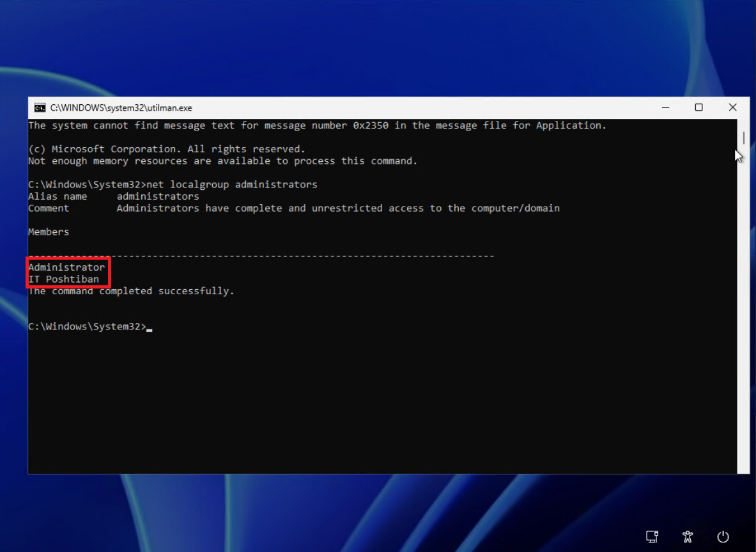756x552 pixels.
Task: Click the command completed successfully message
Action: (x=130, y=290)
